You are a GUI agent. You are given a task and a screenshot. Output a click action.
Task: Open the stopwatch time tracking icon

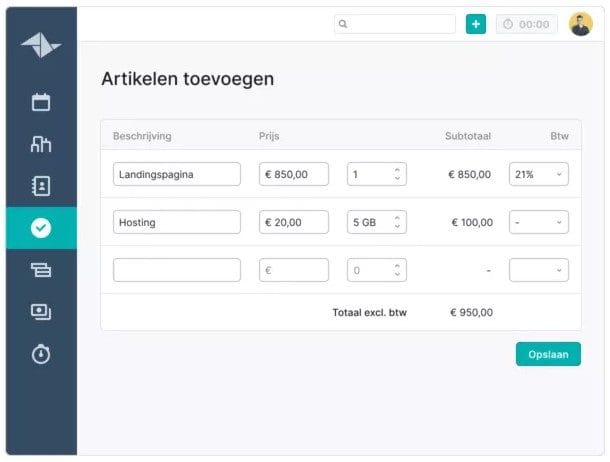(x=41, y=354)
